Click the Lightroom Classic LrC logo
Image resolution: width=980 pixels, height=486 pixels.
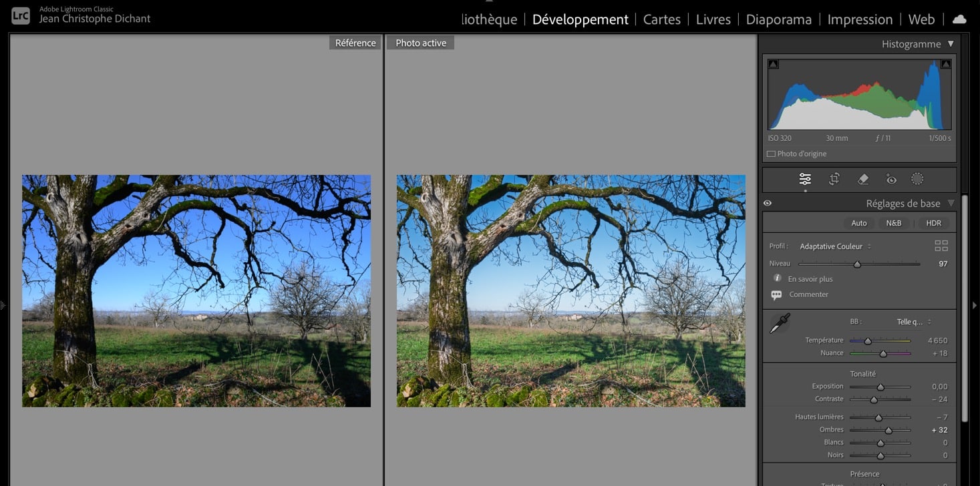(x=21, y=15)
